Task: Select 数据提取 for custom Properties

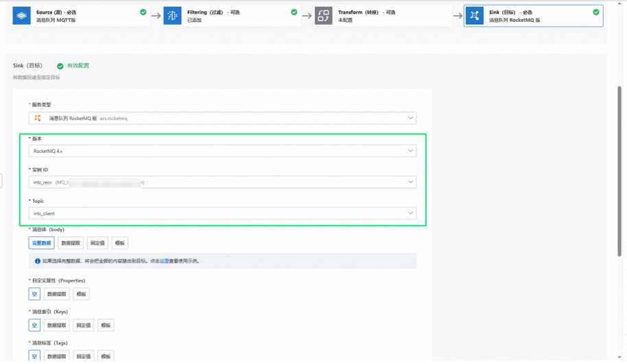Action: (57, 294)
